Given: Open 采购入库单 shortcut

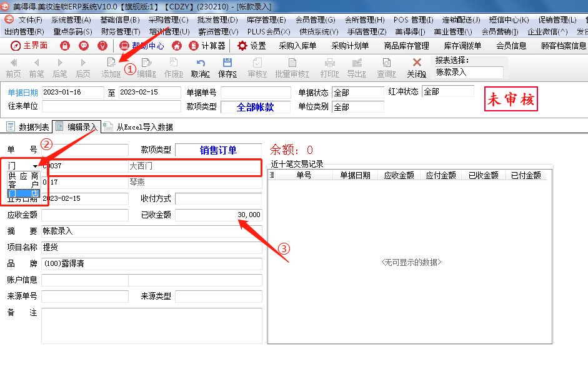Looking at the screenshot, I should click(297, 46).
